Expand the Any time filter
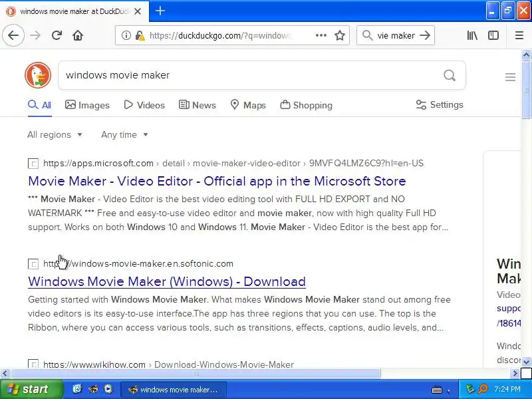Viewport: 532px width, 399px height. tap(124, 135)
